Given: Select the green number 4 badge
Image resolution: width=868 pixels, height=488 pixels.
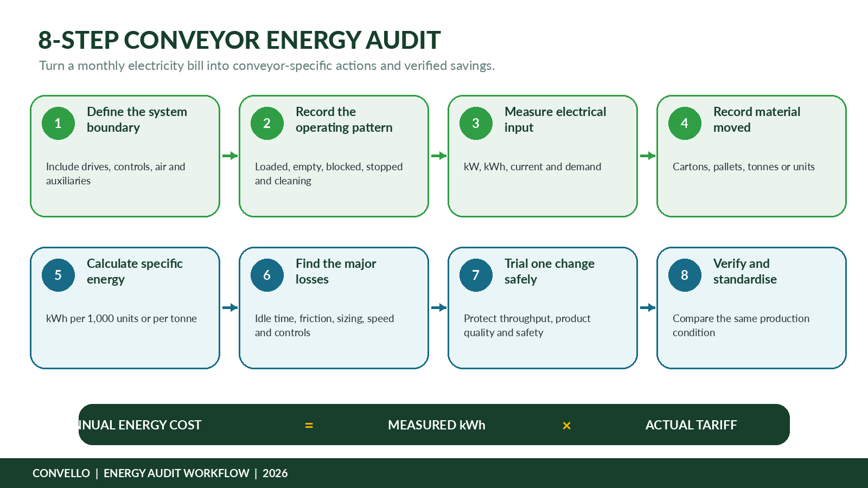Looking at the screenshot, I should (685, 123).
